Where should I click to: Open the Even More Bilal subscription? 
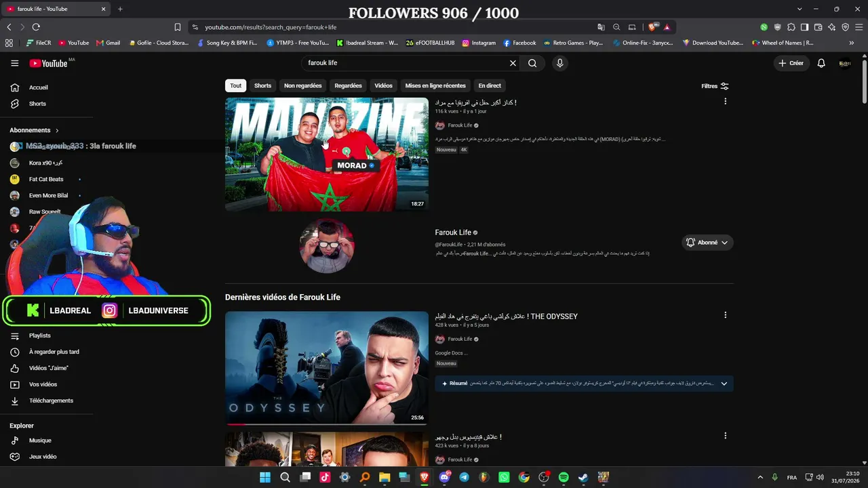click(47, 196)
